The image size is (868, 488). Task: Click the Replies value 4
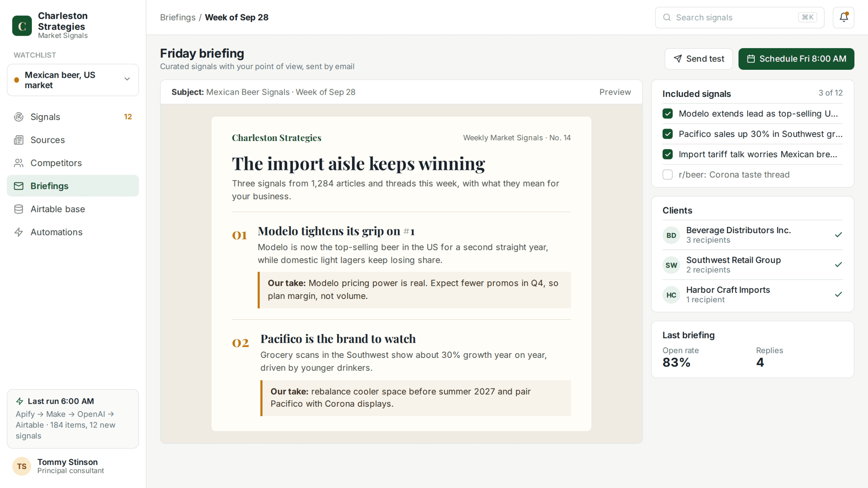(760, 362)
